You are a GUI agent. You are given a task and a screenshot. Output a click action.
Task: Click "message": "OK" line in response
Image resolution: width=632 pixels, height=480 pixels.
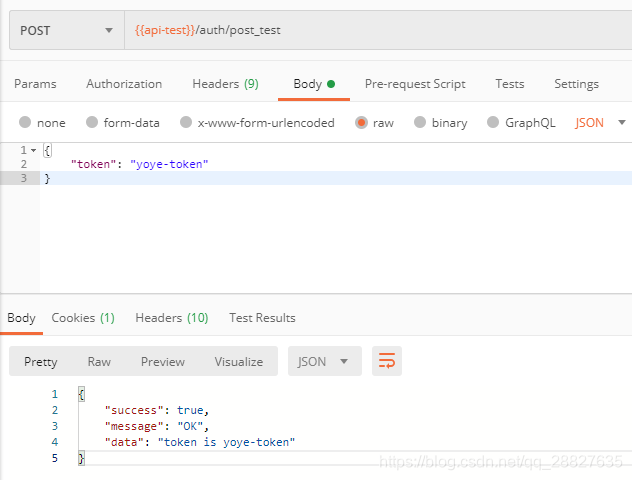157,426
